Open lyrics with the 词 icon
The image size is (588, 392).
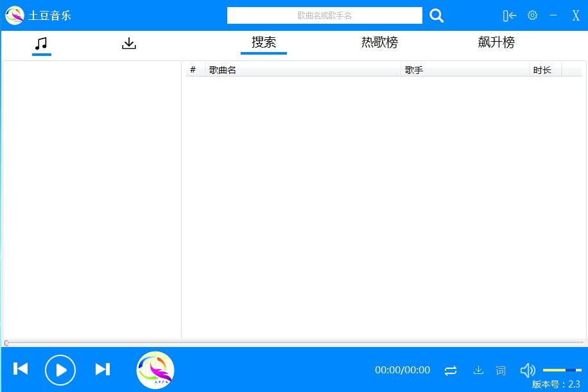tap(501, 370)
